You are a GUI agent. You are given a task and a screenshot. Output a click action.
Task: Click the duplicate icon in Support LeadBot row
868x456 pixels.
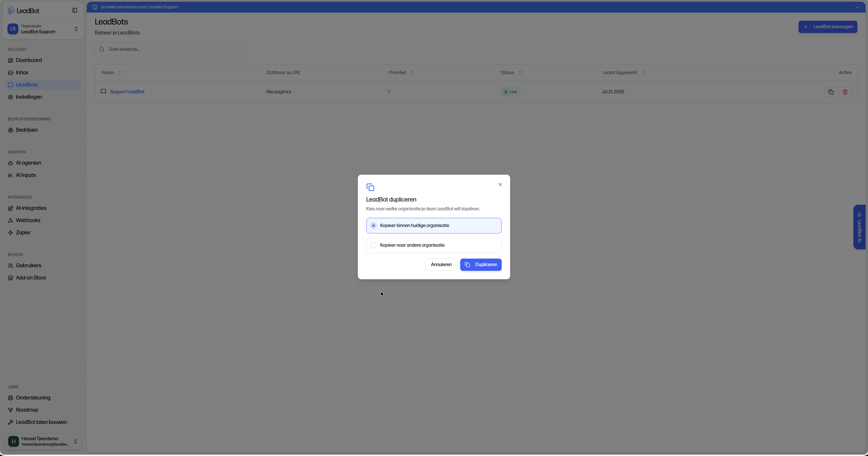tap(831, 92)
